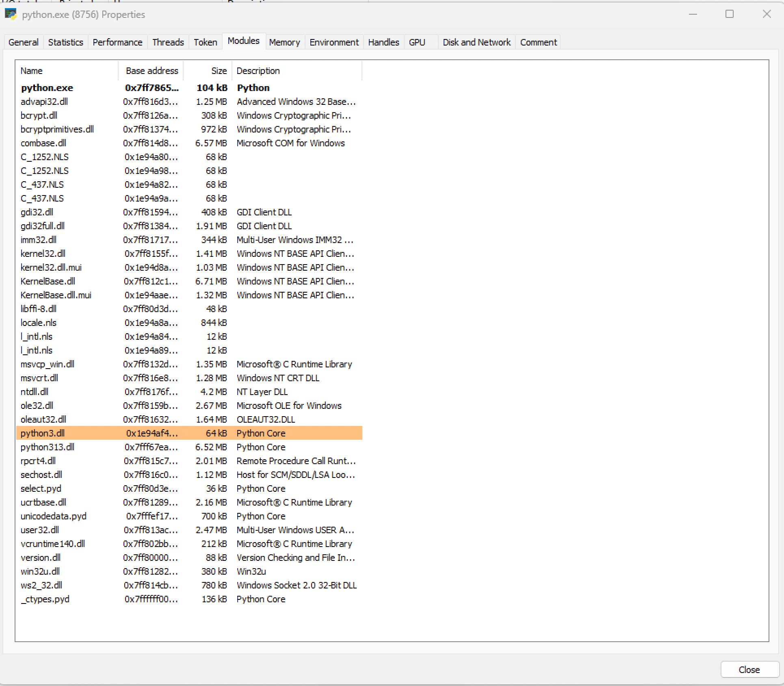Select the combase.dll row
Image resolution: width=784 pixels, height=686 pixels.
[189, 143]
